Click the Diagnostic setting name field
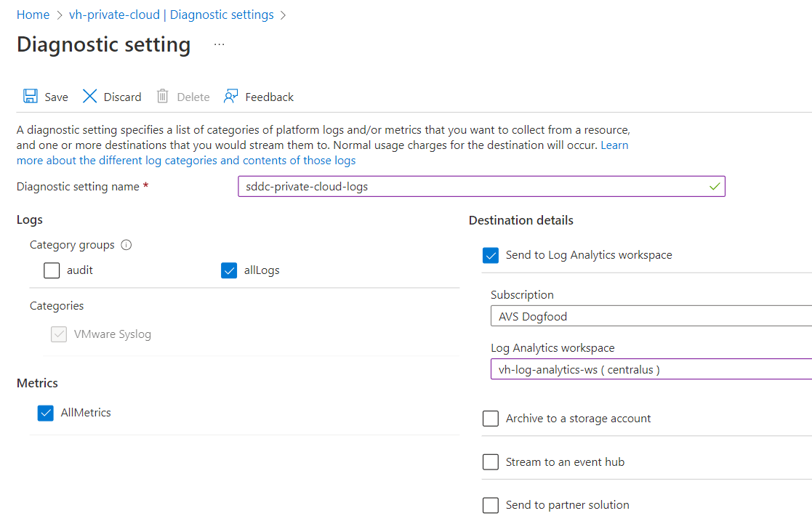 pos(482,186)
